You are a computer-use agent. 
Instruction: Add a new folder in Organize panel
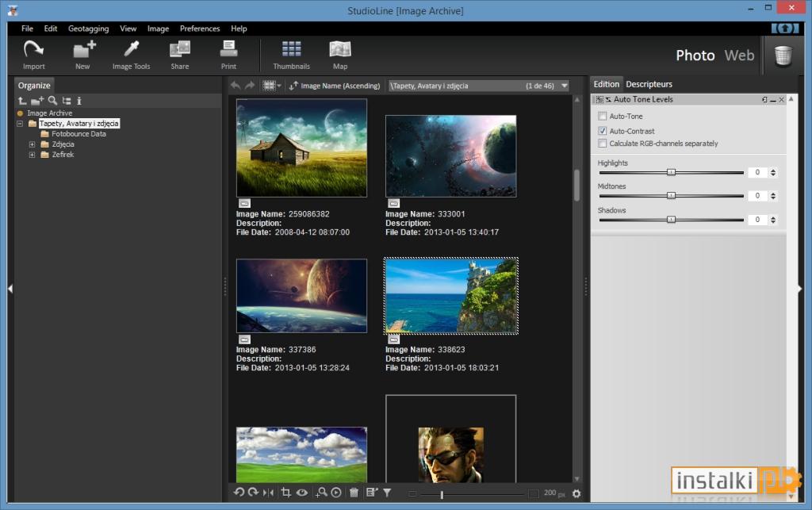[37, 101]
